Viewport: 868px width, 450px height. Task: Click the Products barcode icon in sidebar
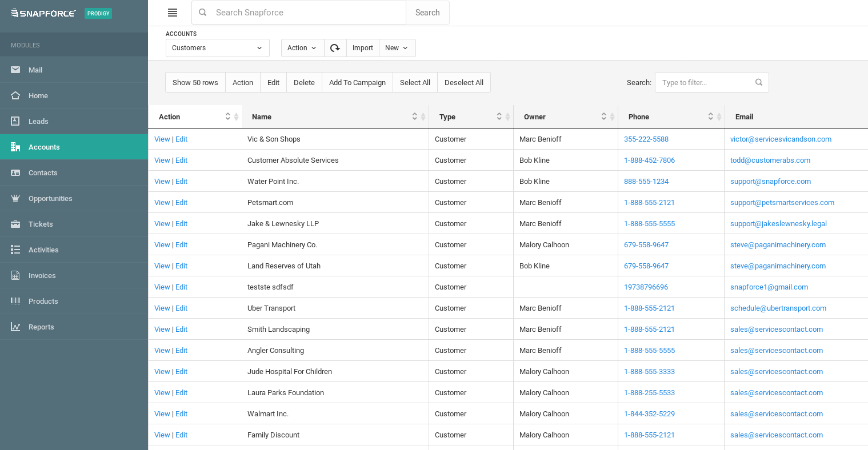[x=15, y=301]
